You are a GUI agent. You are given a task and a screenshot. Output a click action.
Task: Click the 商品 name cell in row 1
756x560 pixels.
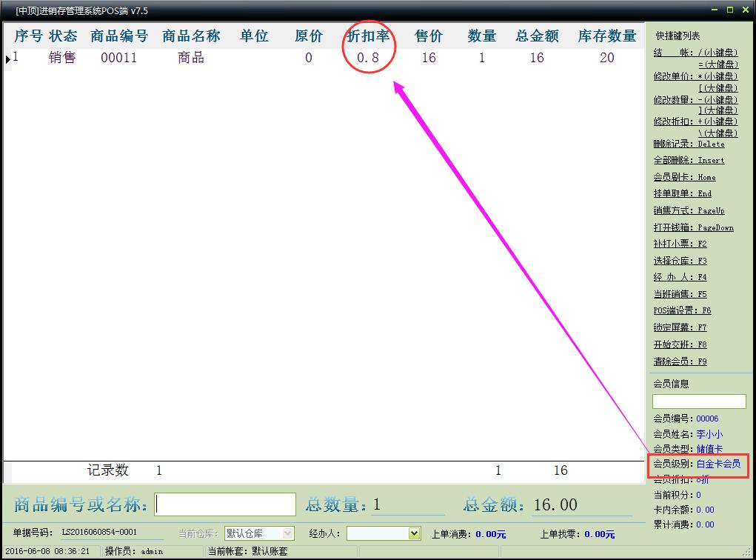[191, 58]
